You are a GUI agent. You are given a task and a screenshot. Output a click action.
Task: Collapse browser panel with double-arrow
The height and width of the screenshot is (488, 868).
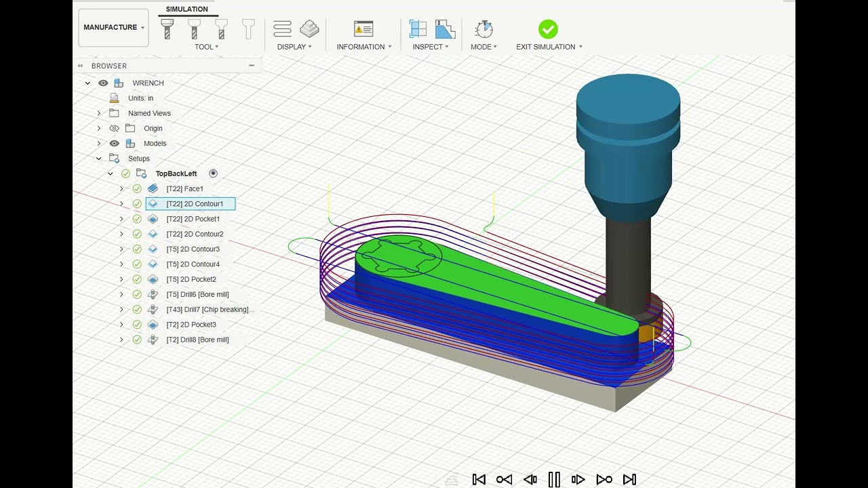(80, 66)
